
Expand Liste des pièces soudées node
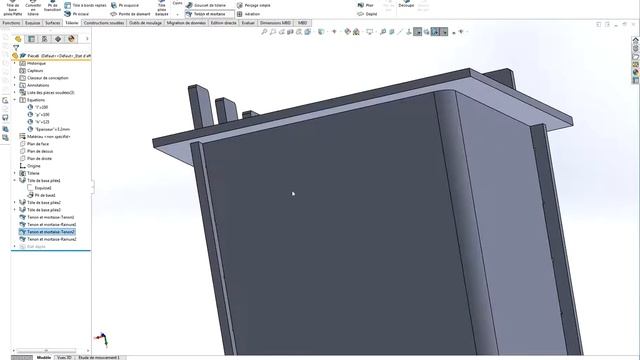tap(15, 93)
